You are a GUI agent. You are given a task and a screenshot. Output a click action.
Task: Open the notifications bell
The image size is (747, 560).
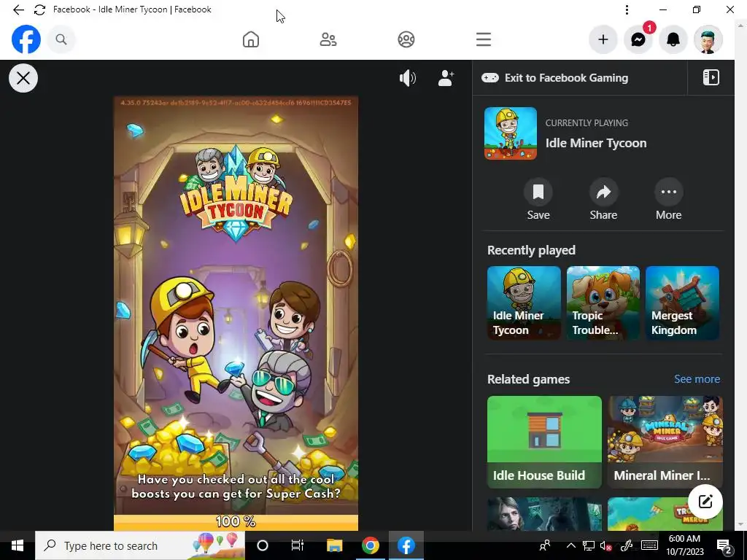pos(673,39)
